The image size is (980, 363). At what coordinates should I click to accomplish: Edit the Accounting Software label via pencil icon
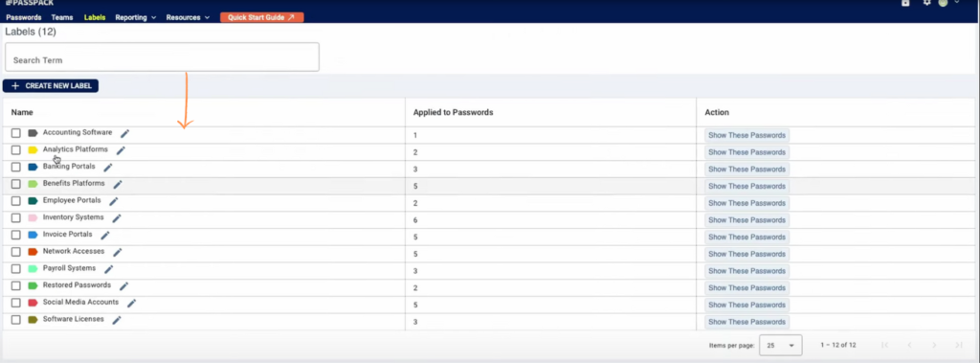(125, 133)
